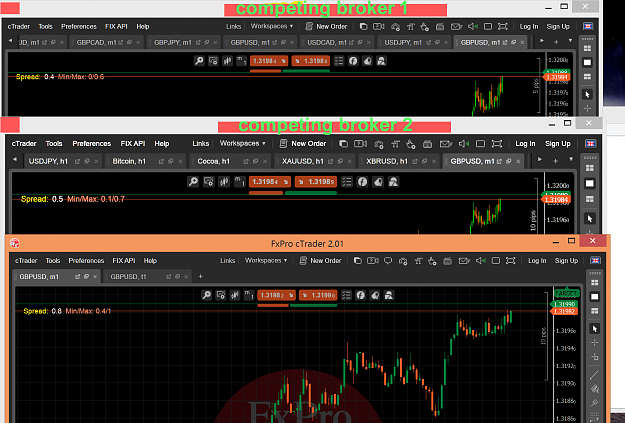Open Preferences menu in FxPro window
The image size is (625, 423).
click(86, 261)
